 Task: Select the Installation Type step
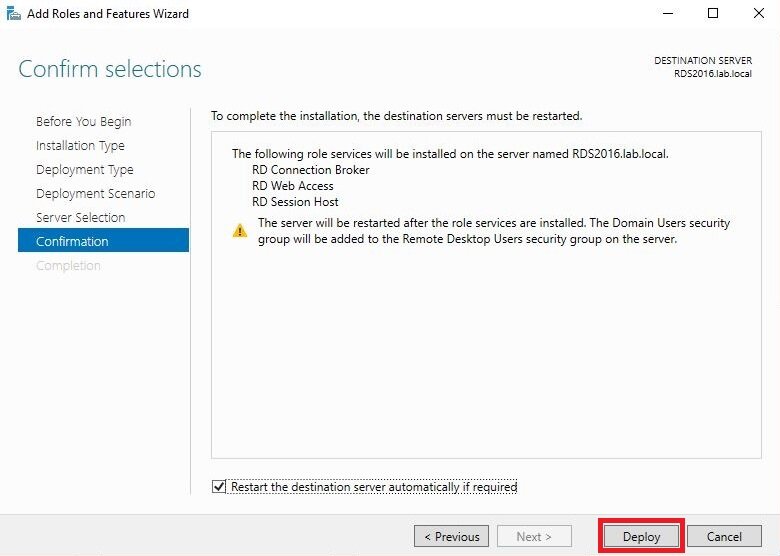pyautogui.click(x=80, y=145)
